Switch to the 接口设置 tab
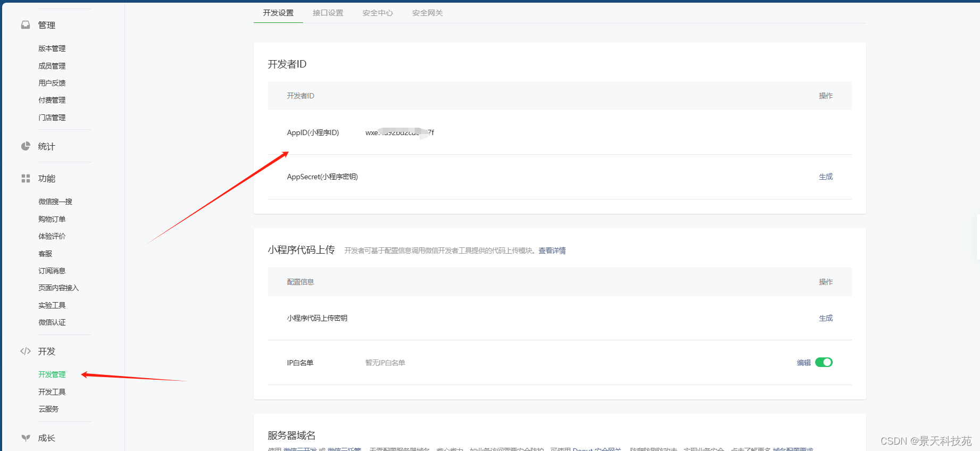Screen dimensions: 980x451 point(328,13)
